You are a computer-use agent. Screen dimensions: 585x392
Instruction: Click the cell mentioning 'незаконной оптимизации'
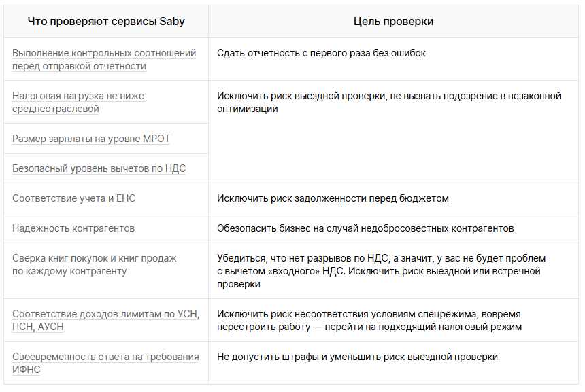pyautogui.click(x=393, y=132)
